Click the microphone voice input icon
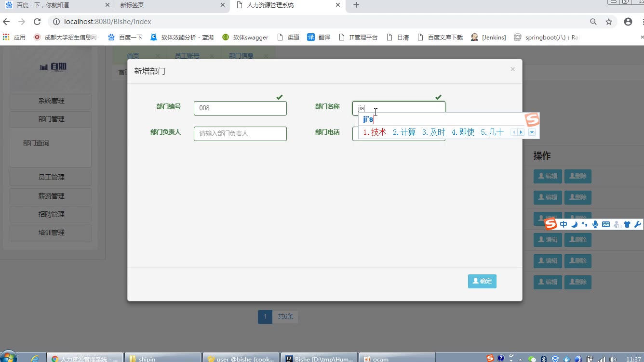 tap(595, 224)
